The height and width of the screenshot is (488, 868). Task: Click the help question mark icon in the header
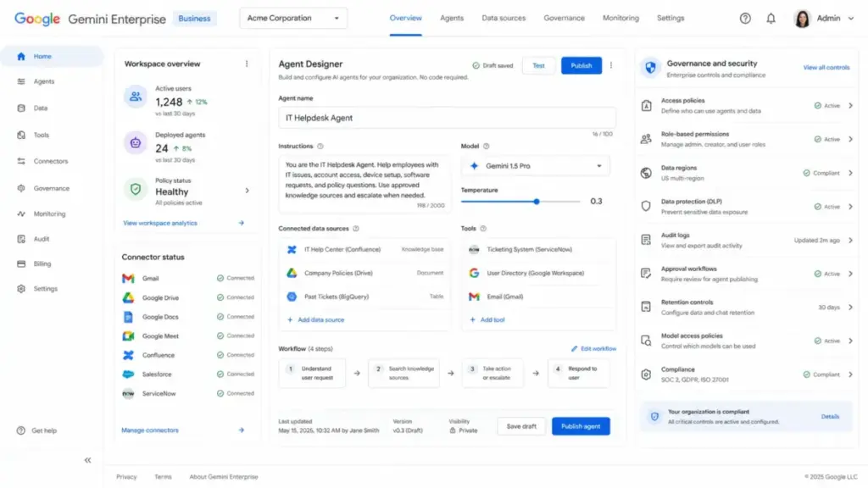[x=745, y=19]
